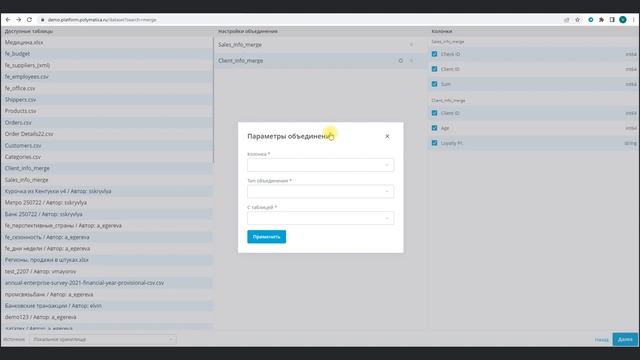Bookmark this page with the star
Screen dimensions: 640x360
(578, 20)
